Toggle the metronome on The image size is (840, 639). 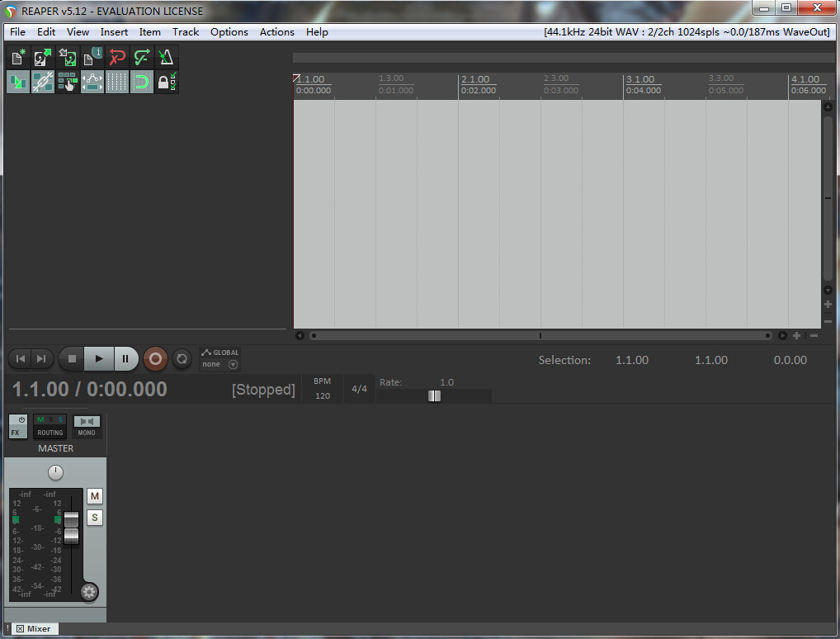point(167,58)
